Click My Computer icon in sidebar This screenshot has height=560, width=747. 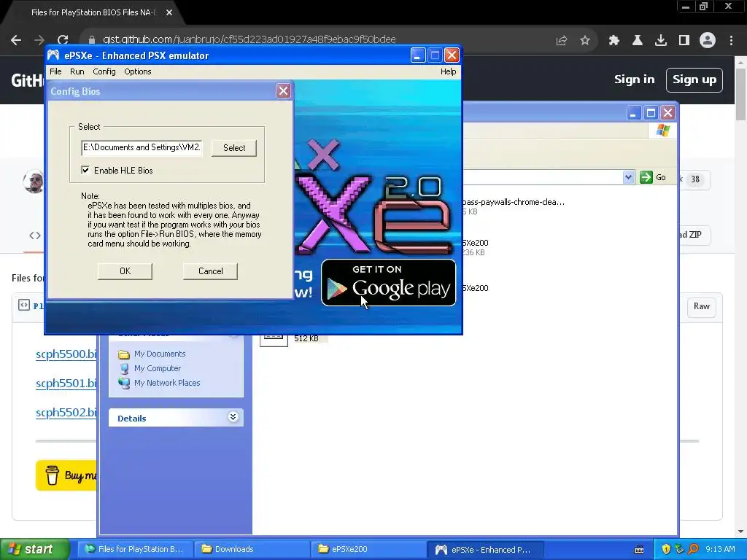124,368
